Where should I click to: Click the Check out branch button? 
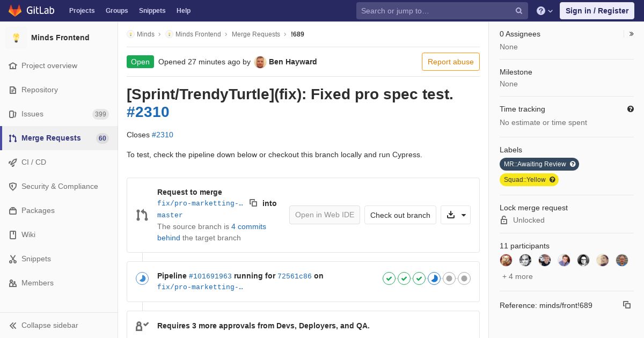coord(400,215)
